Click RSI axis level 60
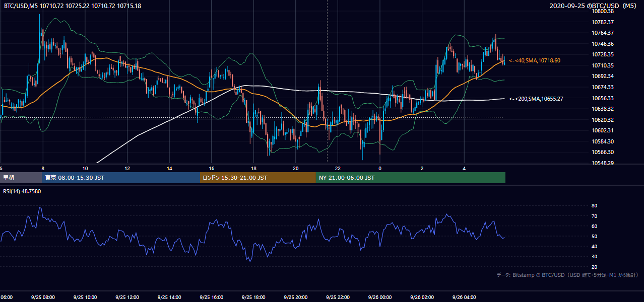The image size is (644, 302). (594, 226)
